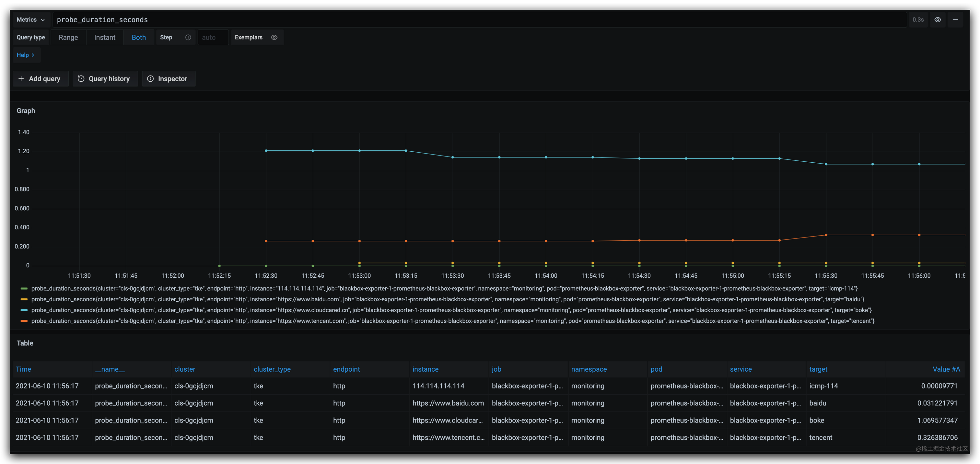Sort table by Time column header
Image resolution: width=980 pixels, height=464 pixels.
(x=24, y=369)
